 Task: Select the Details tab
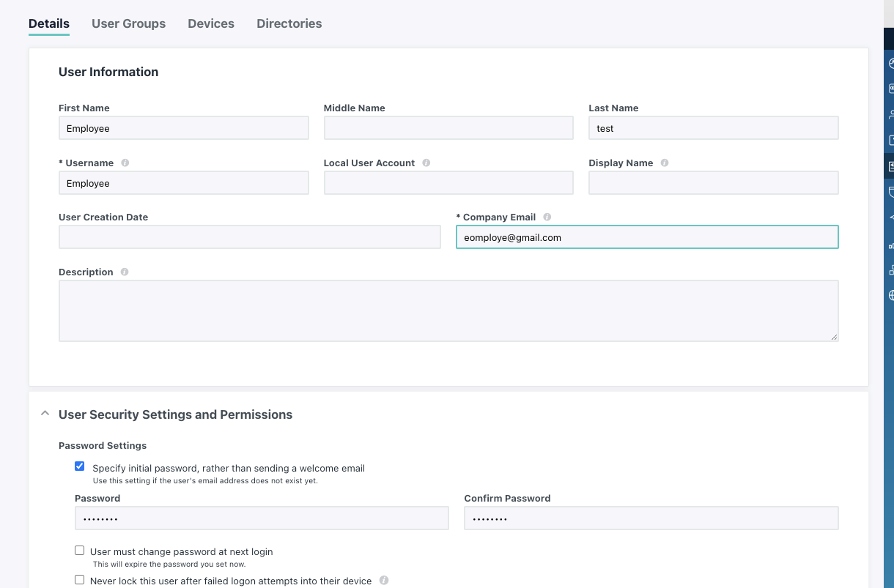click(x=49, y=23)
